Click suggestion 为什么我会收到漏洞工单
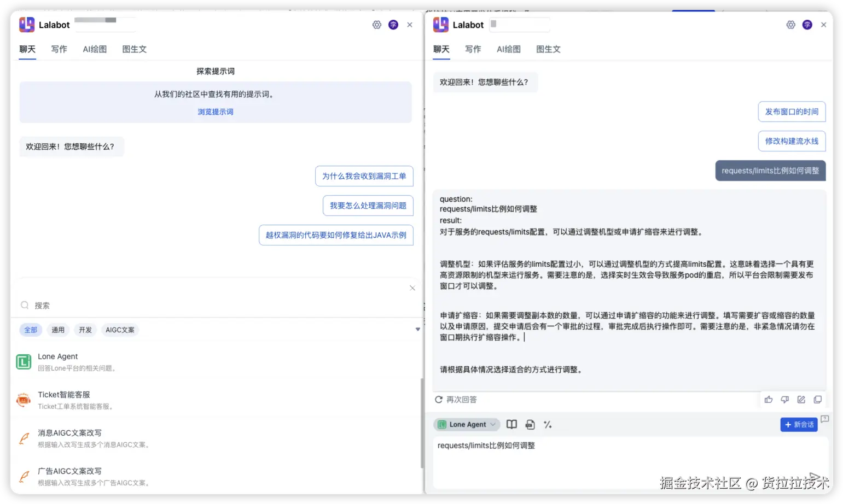Image resolution: width=843 pixels, height=504 pixels. tap(364, 176)
